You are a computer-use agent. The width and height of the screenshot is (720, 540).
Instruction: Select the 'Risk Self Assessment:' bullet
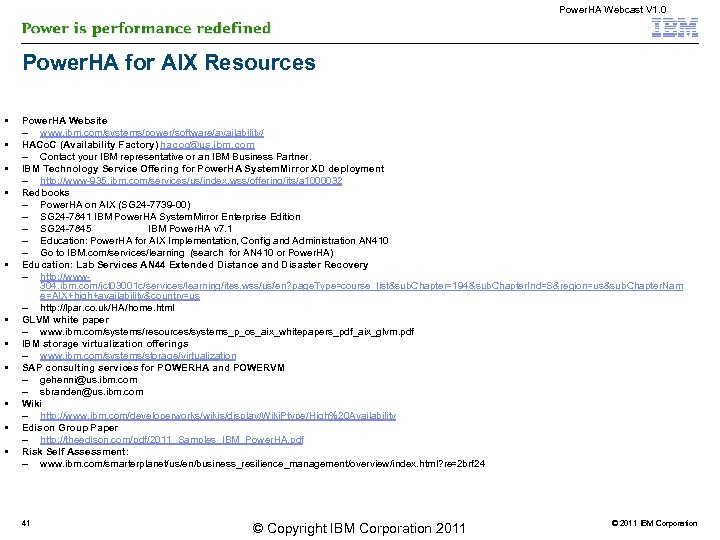[75, 452]
